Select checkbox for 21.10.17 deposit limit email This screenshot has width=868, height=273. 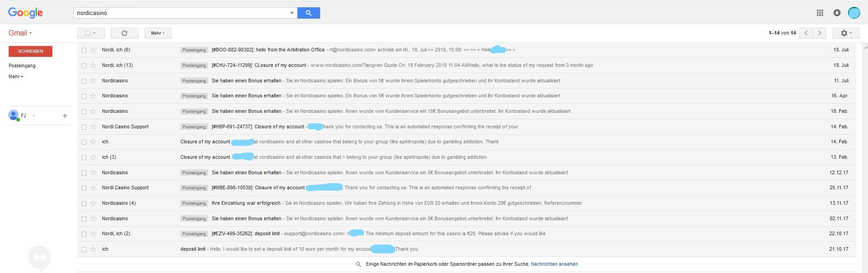pos(84,249)
